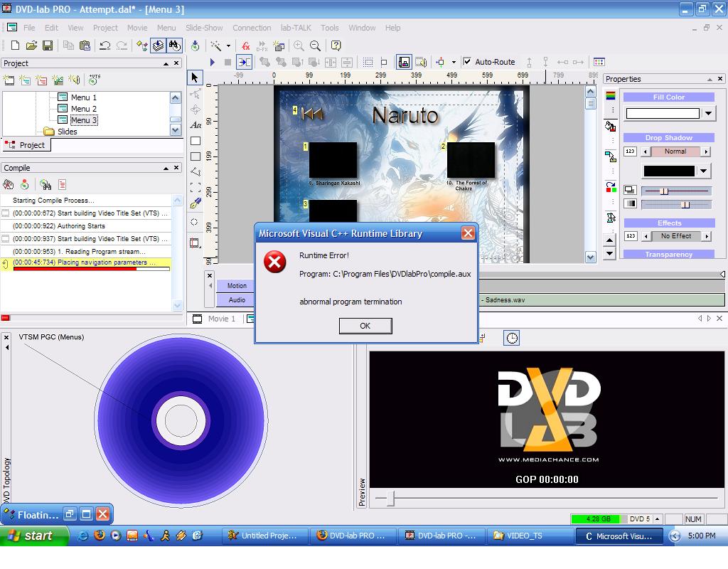Screen dimensions: 728x569
Task: Open the wizard wand dropdown arrow
Action: (x=228, y=46)
